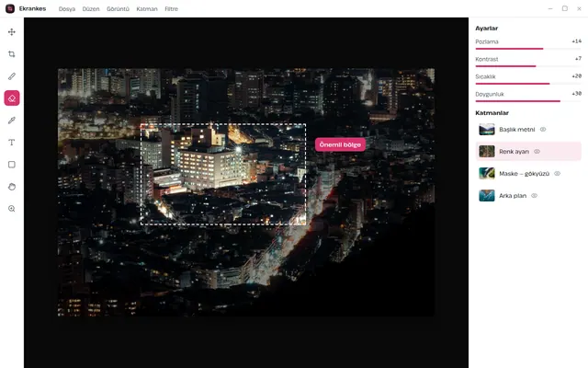Click the Renk ayarı layer name
The image size is (588, 368).
[x=514, y=152]
